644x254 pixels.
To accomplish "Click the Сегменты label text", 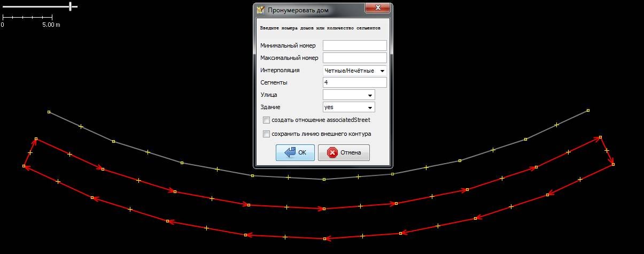I will pyautogui.click(x=274, y=82).
